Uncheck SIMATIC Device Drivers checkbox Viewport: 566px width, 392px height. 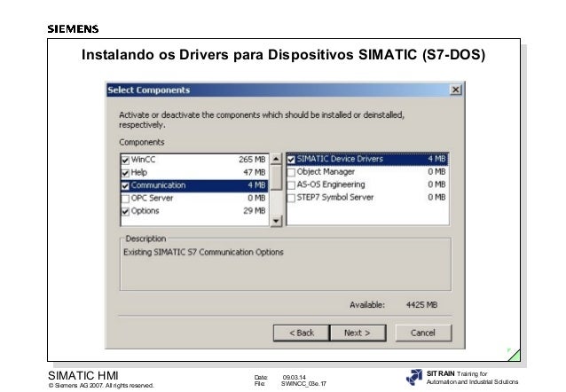(291, 159)
